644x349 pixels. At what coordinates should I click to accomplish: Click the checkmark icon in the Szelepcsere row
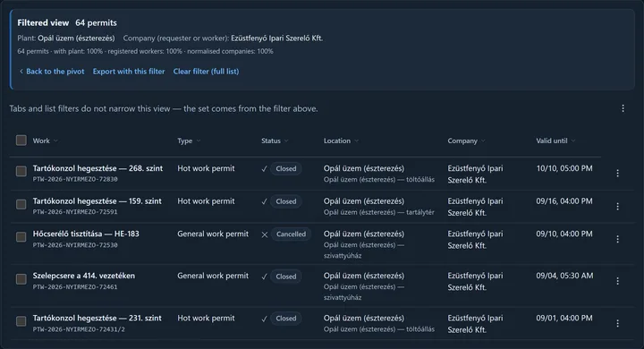(x=264, y=277)
